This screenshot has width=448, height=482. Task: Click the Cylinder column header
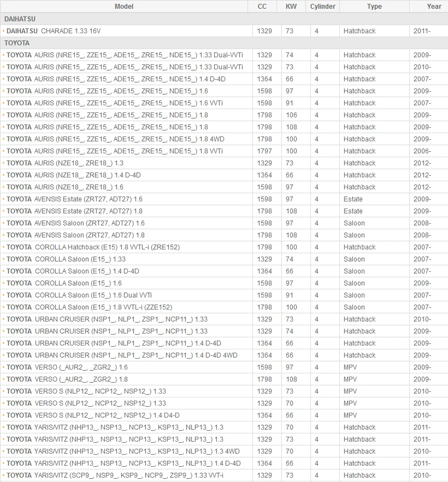click(x=322, y=6)
